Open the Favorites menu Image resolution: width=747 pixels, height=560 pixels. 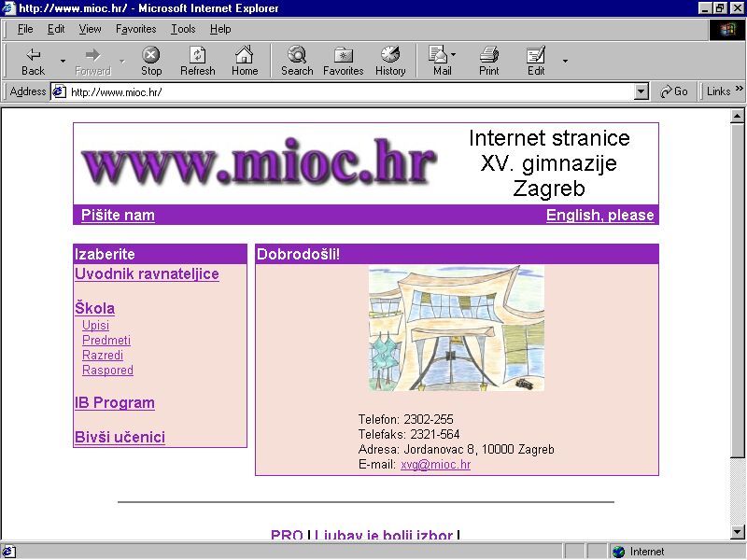[x=135, y=29]
